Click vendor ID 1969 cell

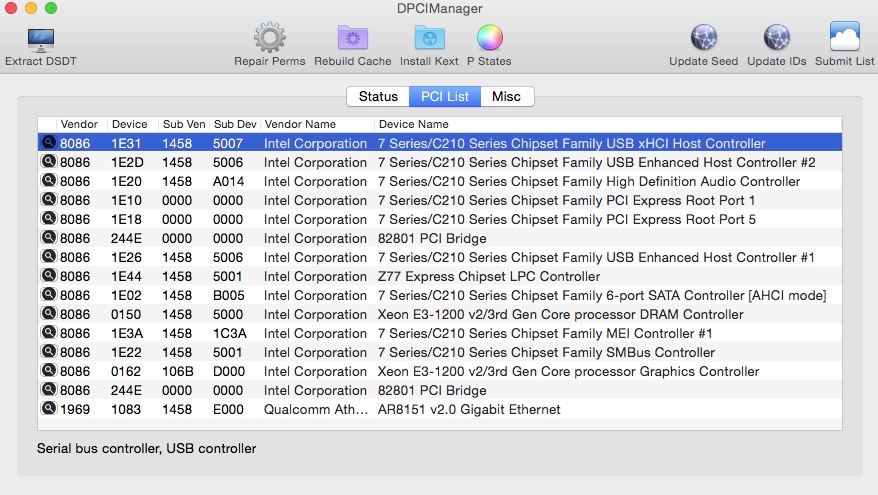pos(75,410)
